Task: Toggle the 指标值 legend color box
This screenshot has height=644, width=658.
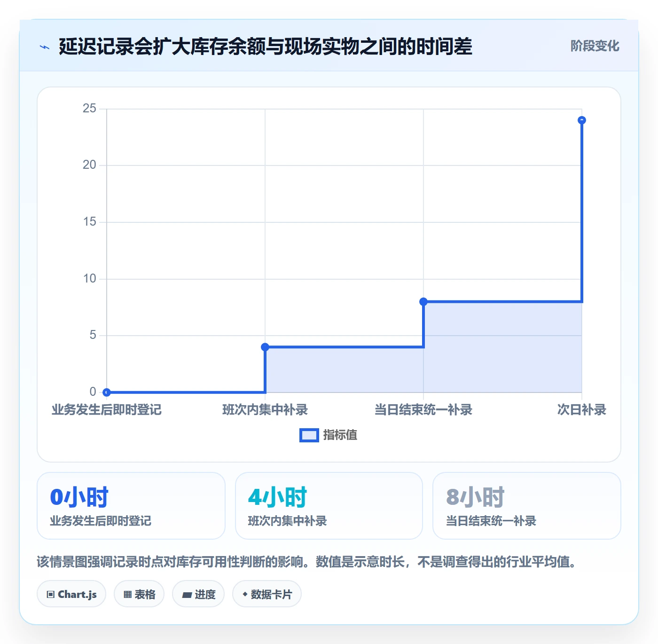Action: click(309, 435)
